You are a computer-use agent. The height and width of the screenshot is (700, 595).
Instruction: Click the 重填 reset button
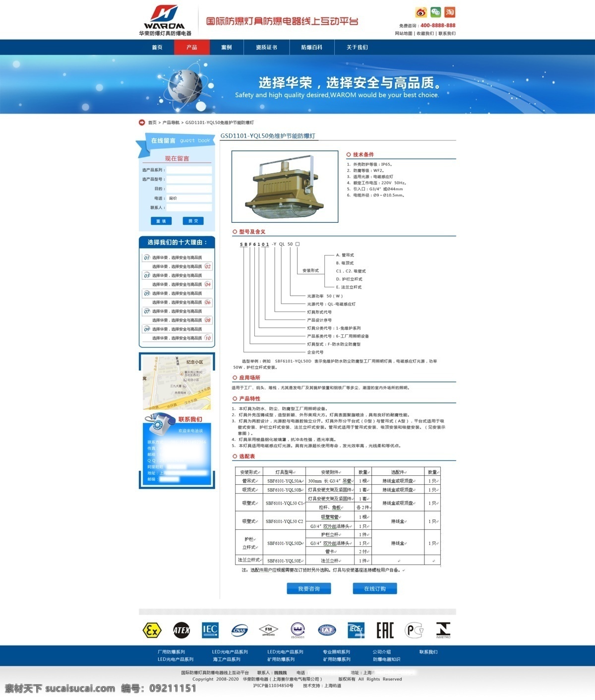[x=161, y=221]
